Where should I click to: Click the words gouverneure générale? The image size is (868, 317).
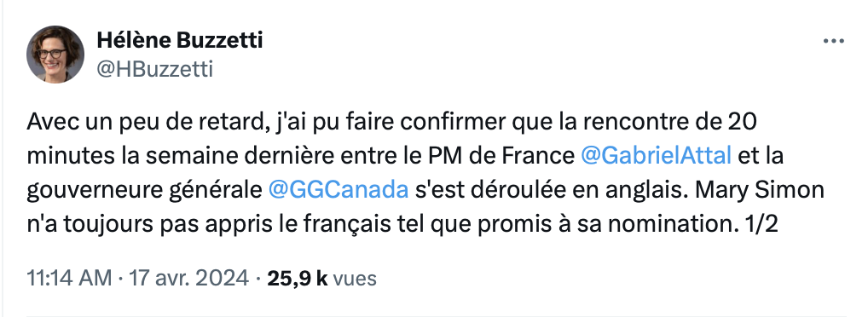point(144,191)
